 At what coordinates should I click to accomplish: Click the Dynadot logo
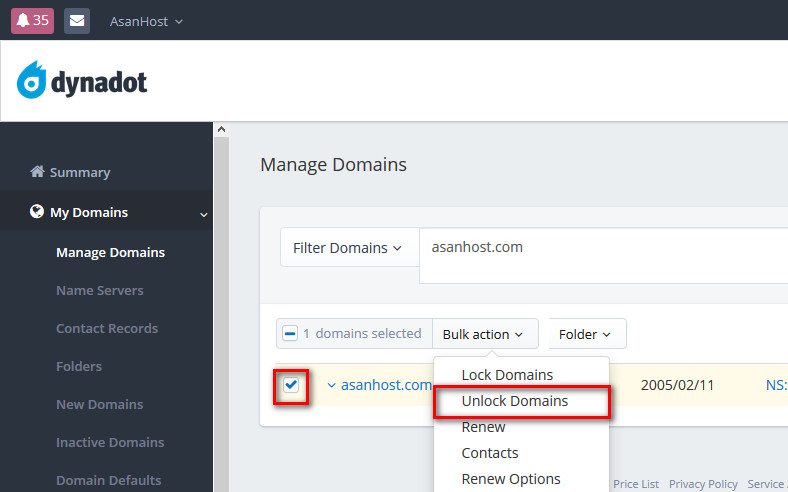[x=82, y=81]
